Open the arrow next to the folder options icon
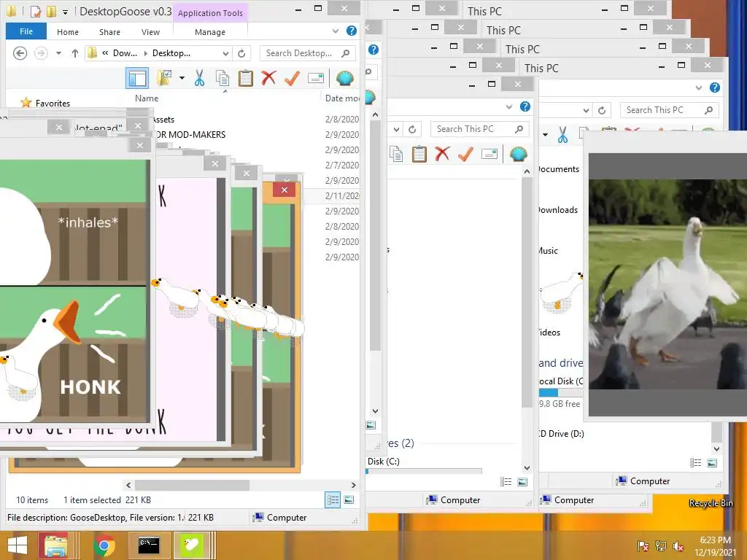This screenshot has height=560, width=747. (182, 78)
